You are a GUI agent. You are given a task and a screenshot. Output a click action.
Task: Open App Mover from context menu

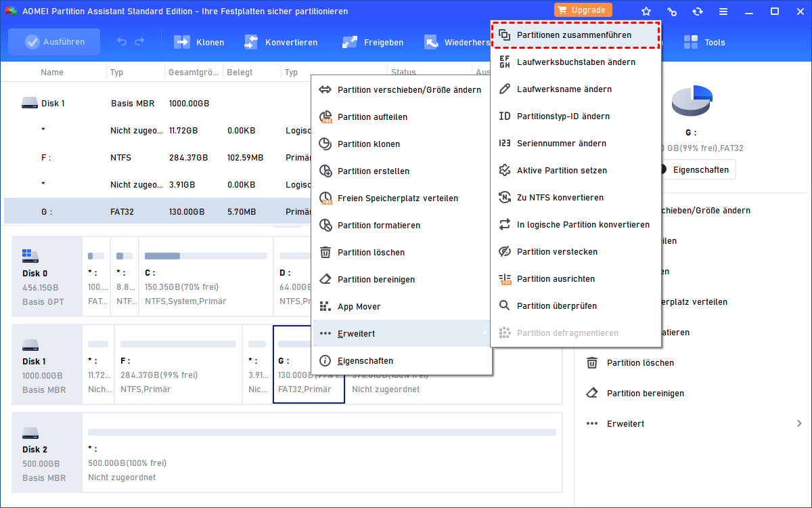[401, 306]
